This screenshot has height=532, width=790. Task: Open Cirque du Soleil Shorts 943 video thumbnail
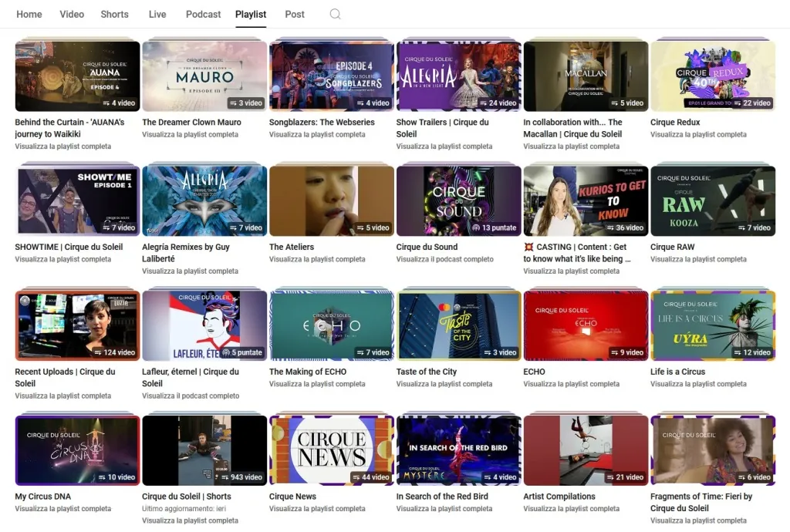tap(204, 450)
